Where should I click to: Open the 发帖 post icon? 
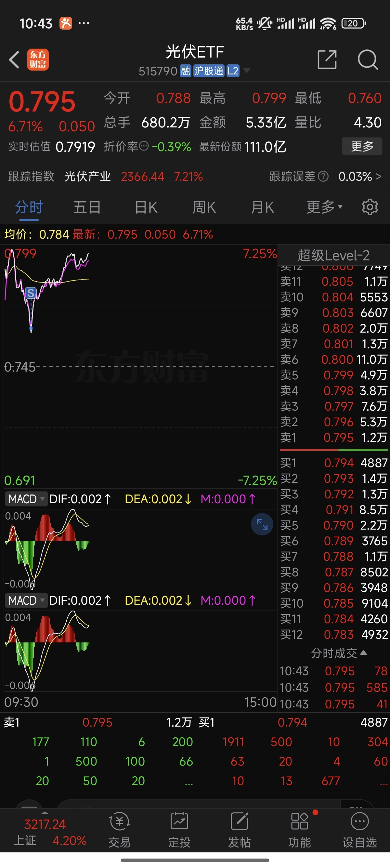240,830
